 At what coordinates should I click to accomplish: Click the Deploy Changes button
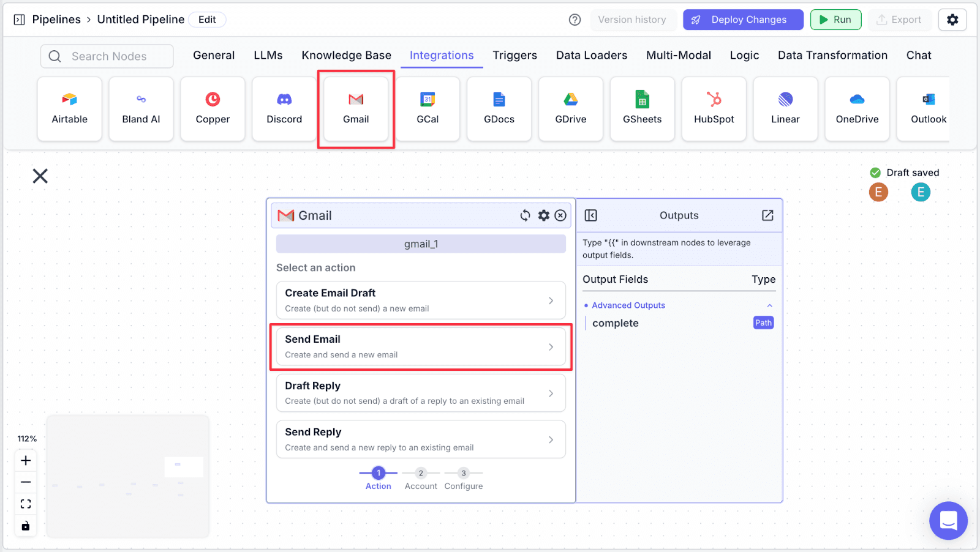pos(743,20)
